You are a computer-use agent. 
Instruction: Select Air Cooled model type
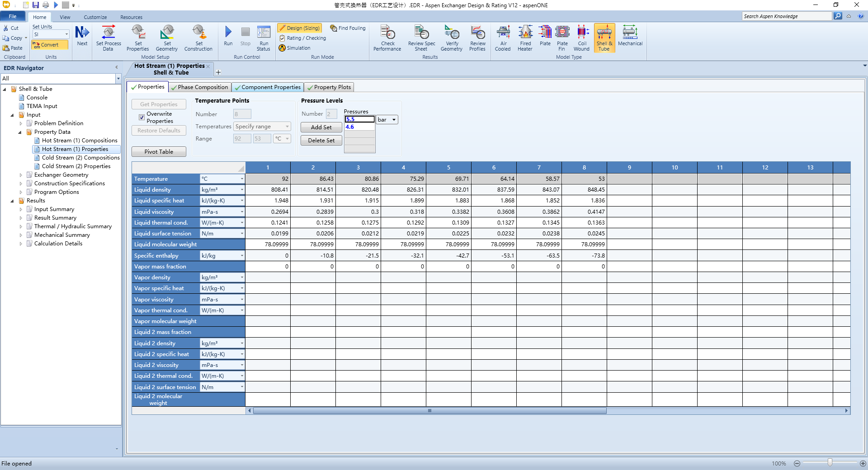click(x=503, y=38)
